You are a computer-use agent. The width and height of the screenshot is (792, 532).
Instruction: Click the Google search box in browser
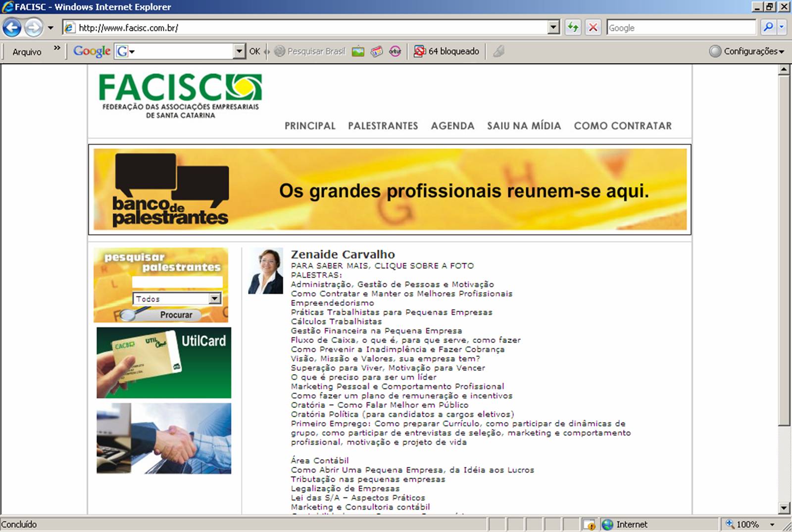coord(681,28)
